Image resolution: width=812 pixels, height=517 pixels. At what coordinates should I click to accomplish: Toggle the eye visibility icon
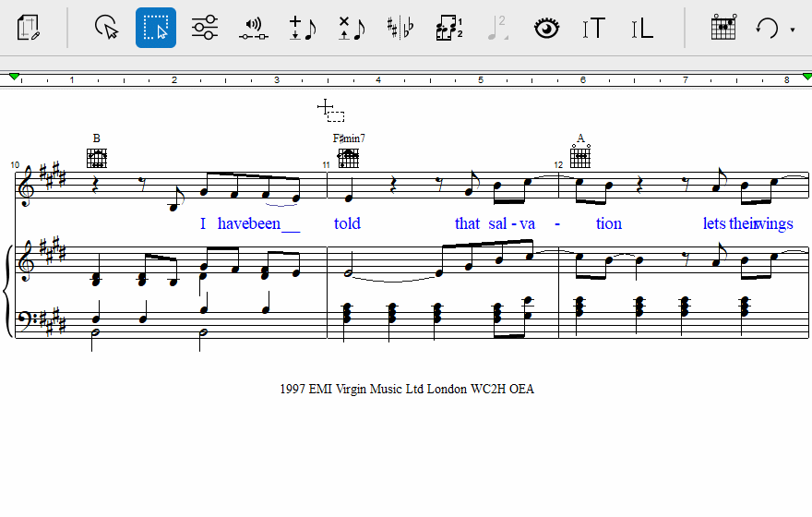(547, 28)
